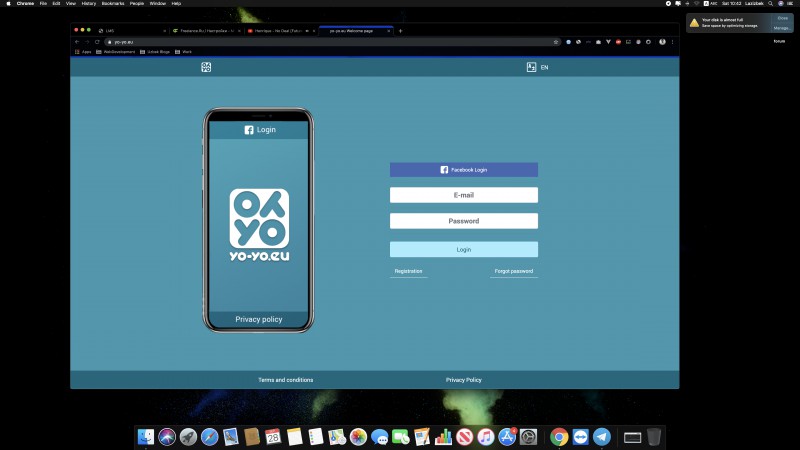Reload the current page

97,42
